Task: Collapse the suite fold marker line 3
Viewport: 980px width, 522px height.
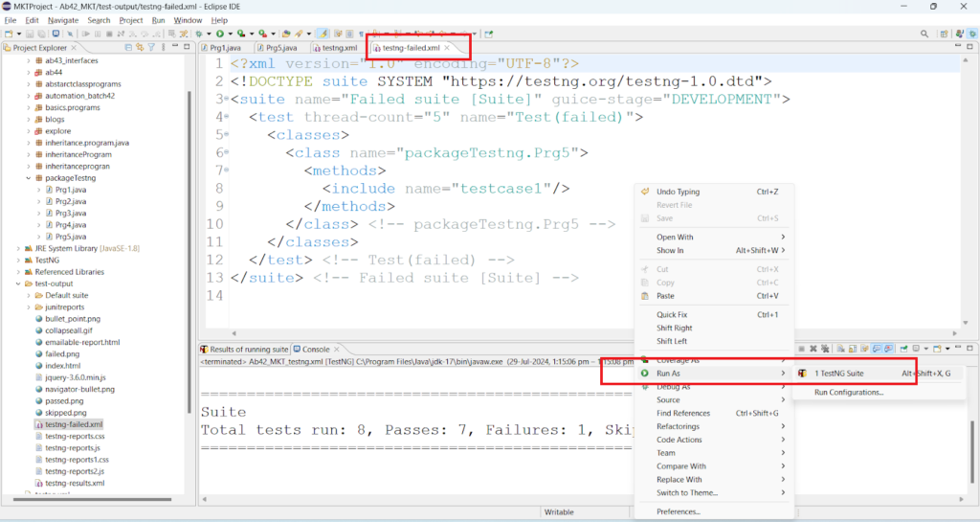Action: tap(226, 99)
